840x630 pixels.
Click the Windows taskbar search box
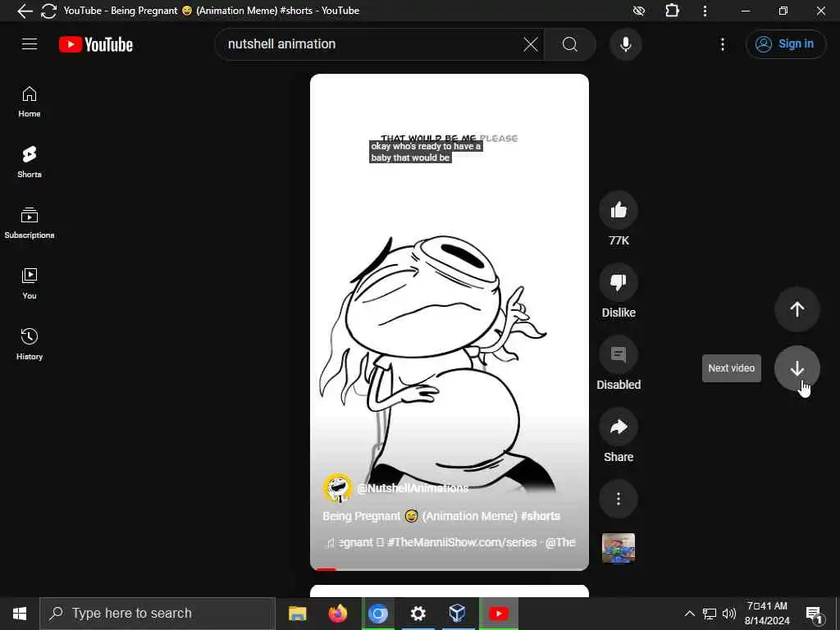(157, 614)
